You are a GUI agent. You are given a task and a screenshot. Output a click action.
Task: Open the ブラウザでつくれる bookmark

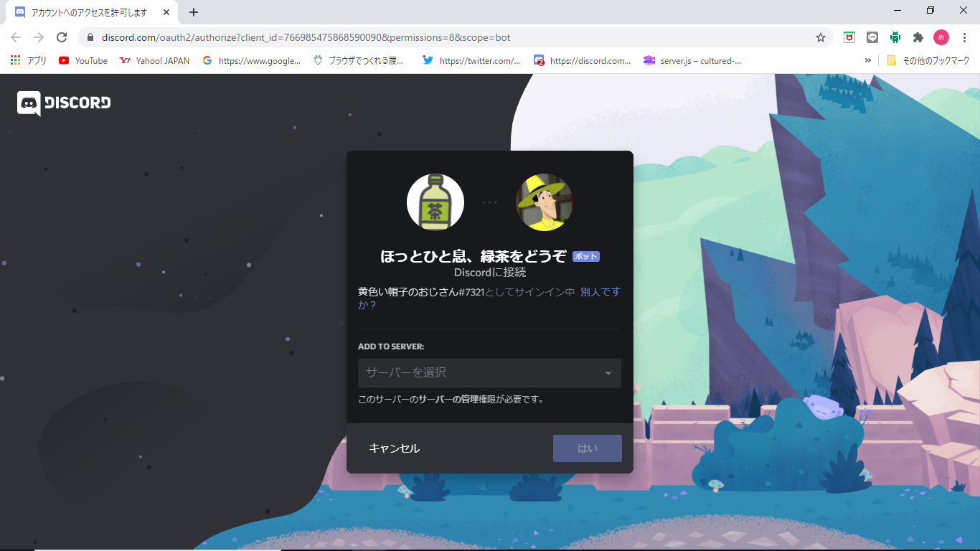pos(359,61)
